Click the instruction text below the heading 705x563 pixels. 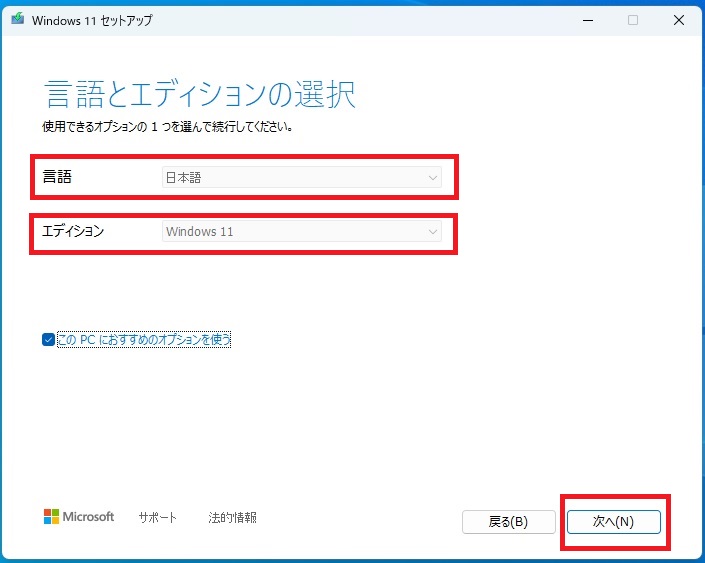click(x=167, y=128)
